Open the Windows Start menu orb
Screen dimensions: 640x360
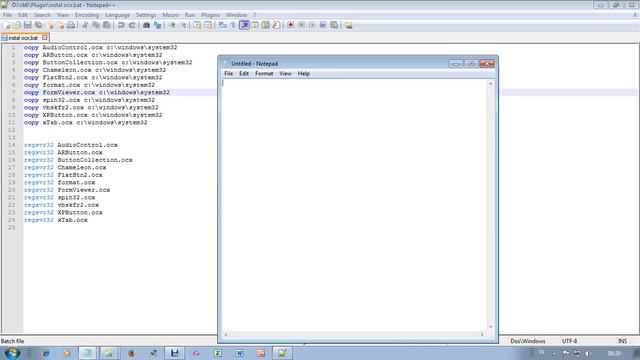pos(12,353)
